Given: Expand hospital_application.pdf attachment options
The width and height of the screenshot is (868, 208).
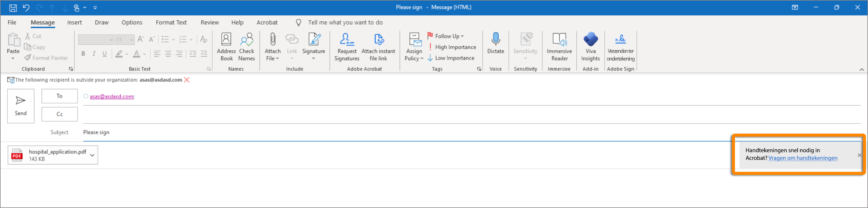Looking at the screenshot, I should [x=92, y=155].
